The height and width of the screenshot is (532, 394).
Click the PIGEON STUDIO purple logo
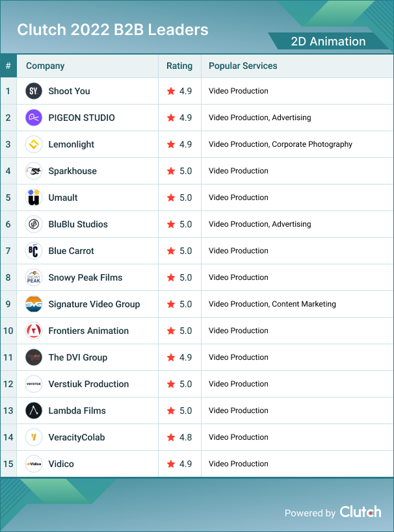pyautogui.click(x=34, y=118)
